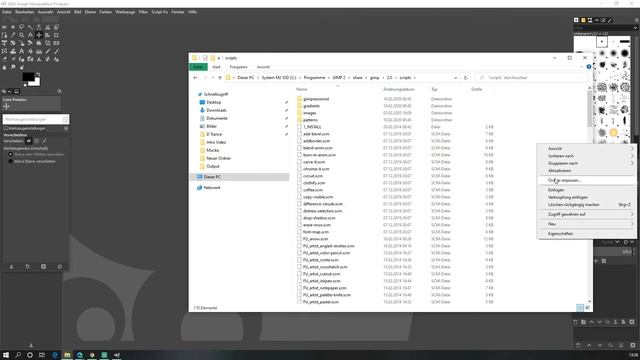Expand the 'Sortieren nach' submenu arrow
This screenshot has height=360, width=640.
pyautogui.click(x=632, y=156)
